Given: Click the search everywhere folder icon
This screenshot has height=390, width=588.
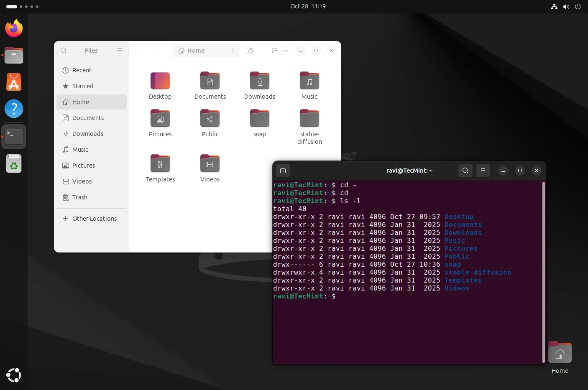Looking at the screenshot, I should click(x=250, y=51).
